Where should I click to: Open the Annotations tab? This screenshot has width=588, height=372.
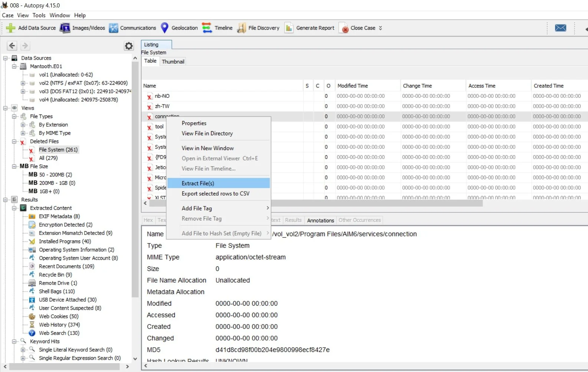click(321, 220)
